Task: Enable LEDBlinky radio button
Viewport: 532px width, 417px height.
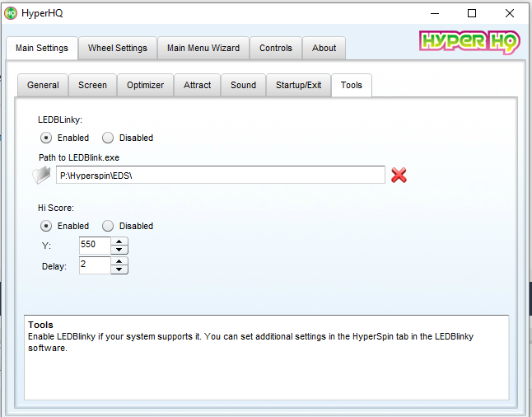Action: 46,138
